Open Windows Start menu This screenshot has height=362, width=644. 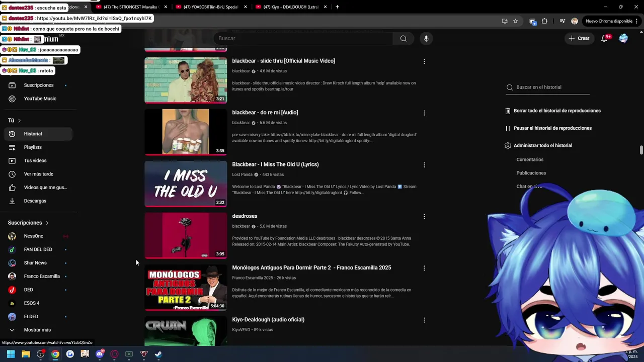11,354
